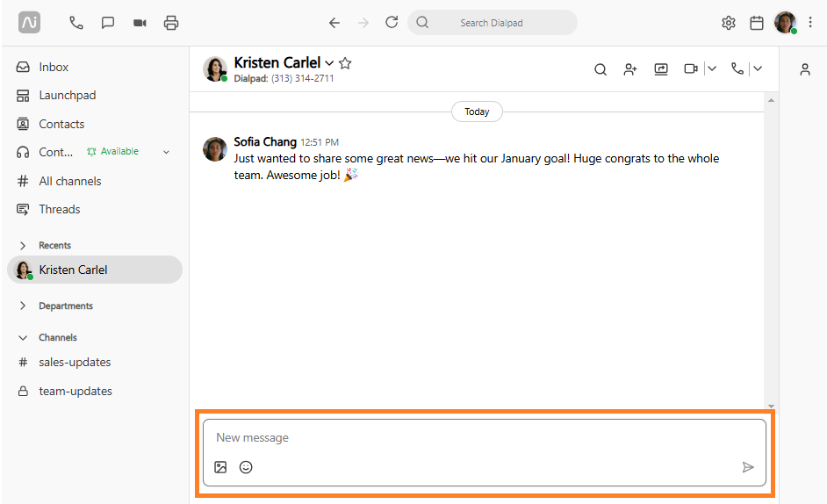Image resolution: width=827 pixels, height=504 pixels.
Task: Start a meeting with the camcorder icon
Action: [140, 23]
